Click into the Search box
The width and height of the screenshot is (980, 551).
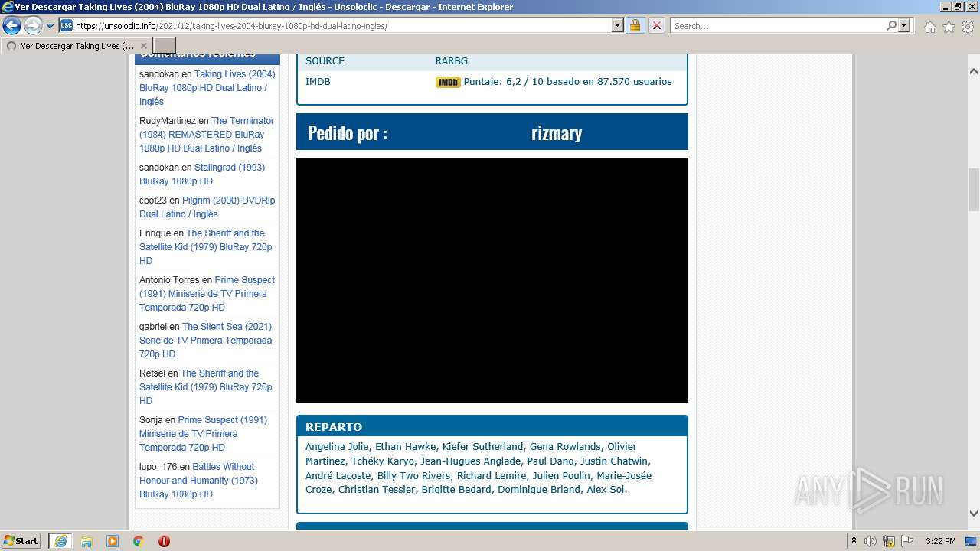[x=778, y=25]
